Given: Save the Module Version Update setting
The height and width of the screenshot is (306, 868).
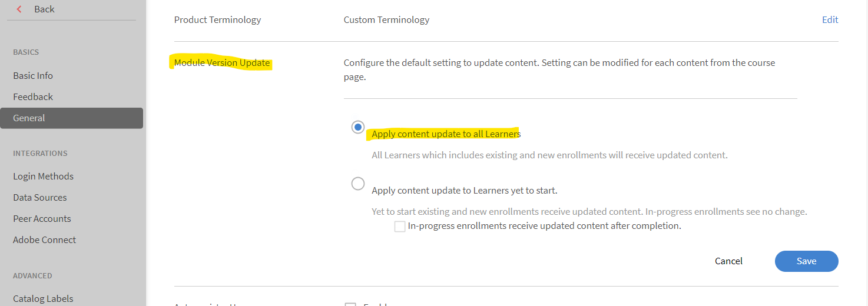Looking at the screenshot, I should (806, 261).
